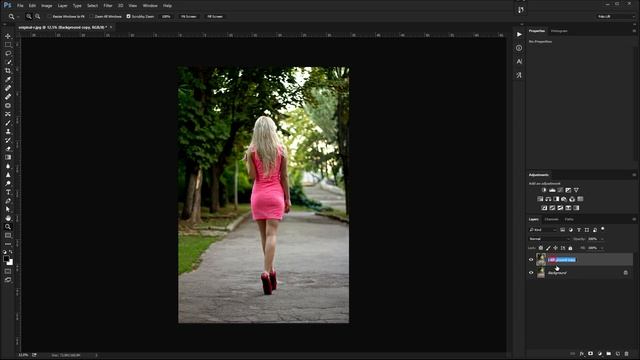Open the Layers panel menu
The width and height of the screenshot is (640, 360).
click(x=634, y=219)
